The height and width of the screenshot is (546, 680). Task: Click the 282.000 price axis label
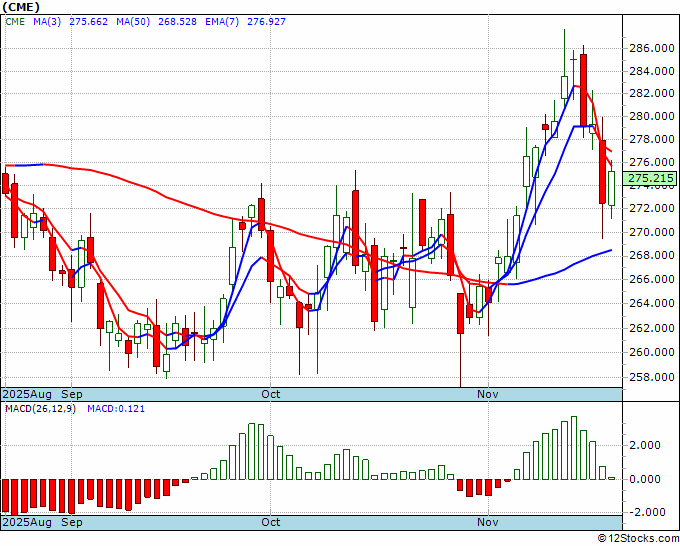[651, 93]
